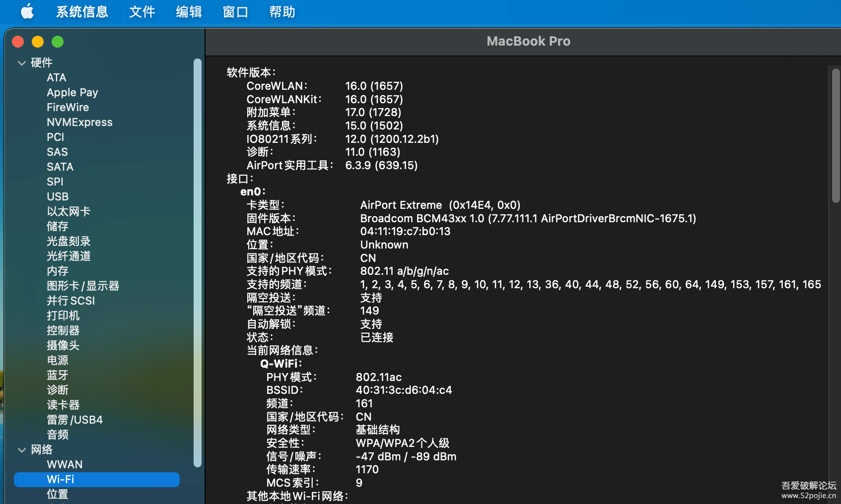Select USB in the sidebar
The width and height of the screenshot is (841, 504).
pyautogui.click(x=58, y=197)
